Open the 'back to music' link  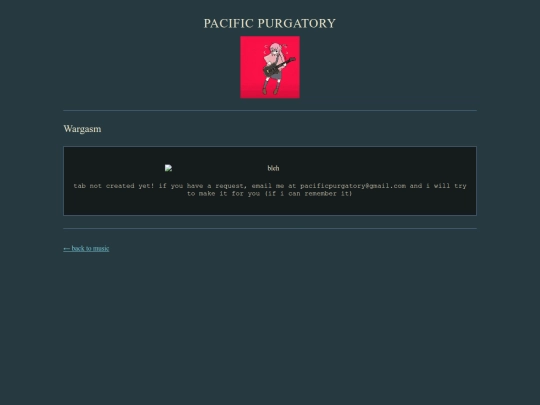pyautogui.click(x=86, y=248)
